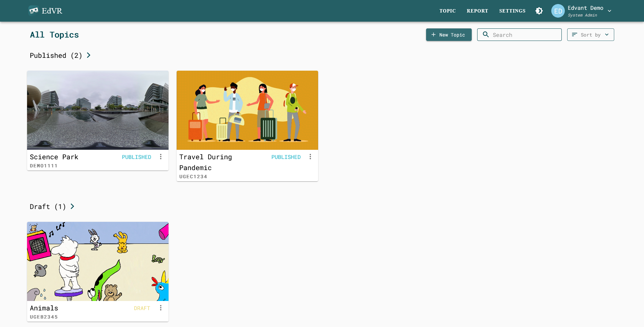Navigate to the Settings menu
The image size is (644, 327).
click(512, 11)
